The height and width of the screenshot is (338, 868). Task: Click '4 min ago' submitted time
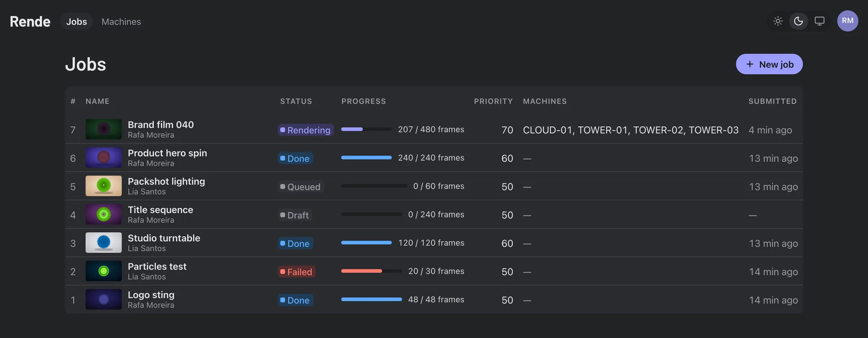pos(770,130)
